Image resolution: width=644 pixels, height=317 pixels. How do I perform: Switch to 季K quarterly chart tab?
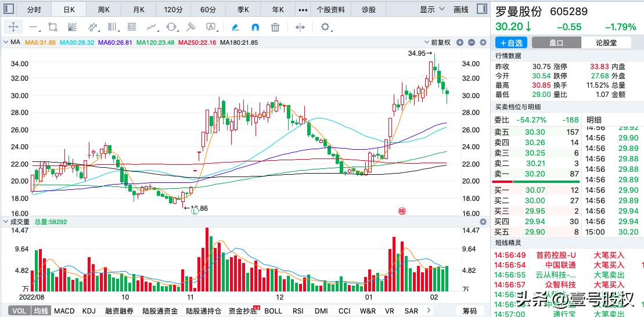point(243,9)
